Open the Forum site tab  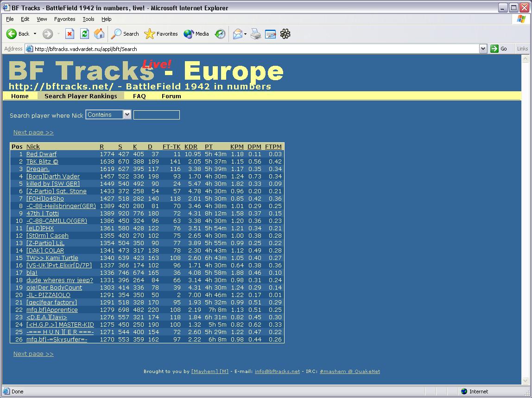[171, 96]
